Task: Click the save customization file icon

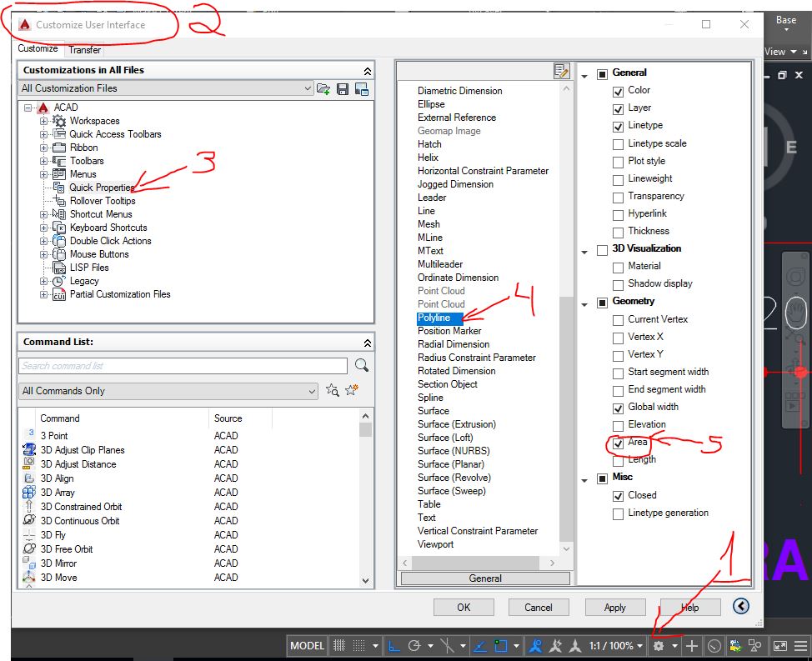Action: point(342,88)
